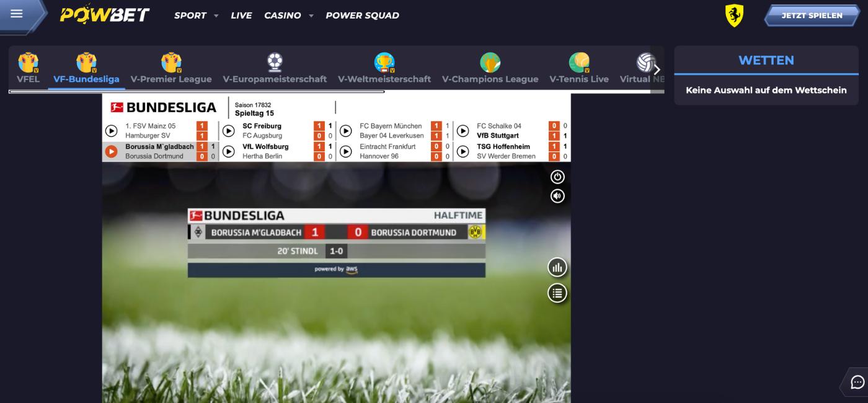Click the VFEL jersey icon
The image size is (868, 403).
click(28, 62)
